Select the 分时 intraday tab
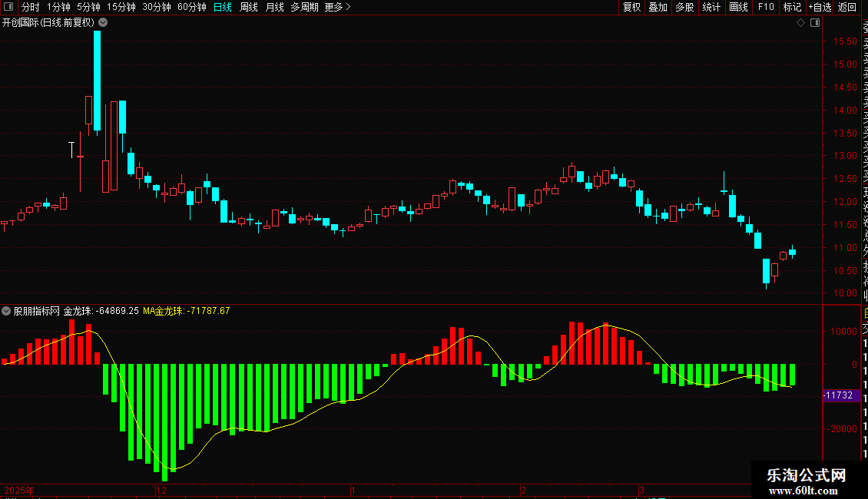 [31, 7]
